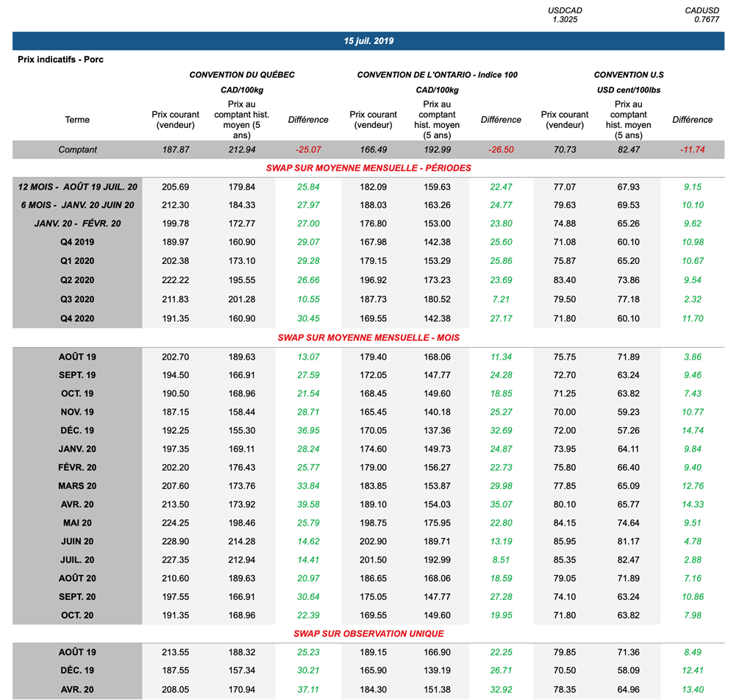Select the Québec Comptant difference value -25.07
The width and height of the screenshot is (753, 700).
(307, 150)
